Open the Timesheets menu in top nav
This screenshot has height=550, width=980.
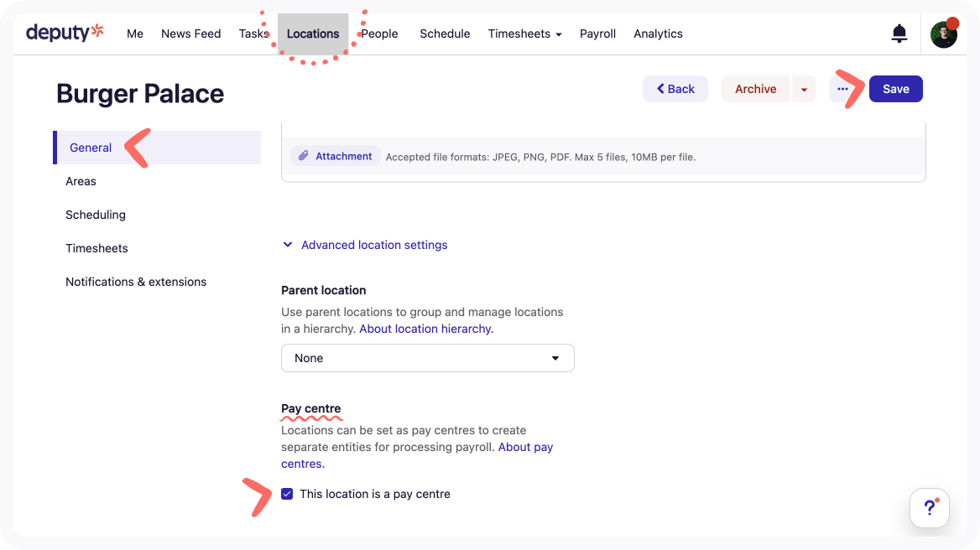pos(524,34)
